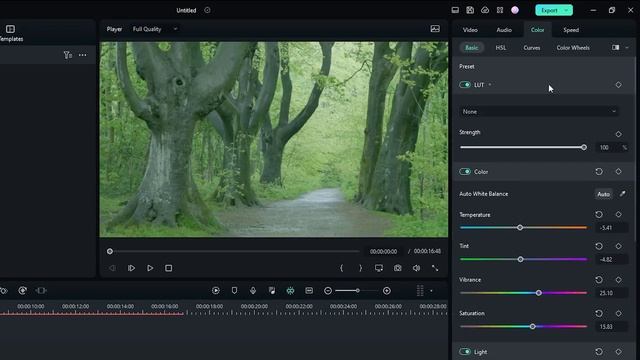Open the LUT None dropdown
This screenshot has height=360, width=640.
pos(538,111)
